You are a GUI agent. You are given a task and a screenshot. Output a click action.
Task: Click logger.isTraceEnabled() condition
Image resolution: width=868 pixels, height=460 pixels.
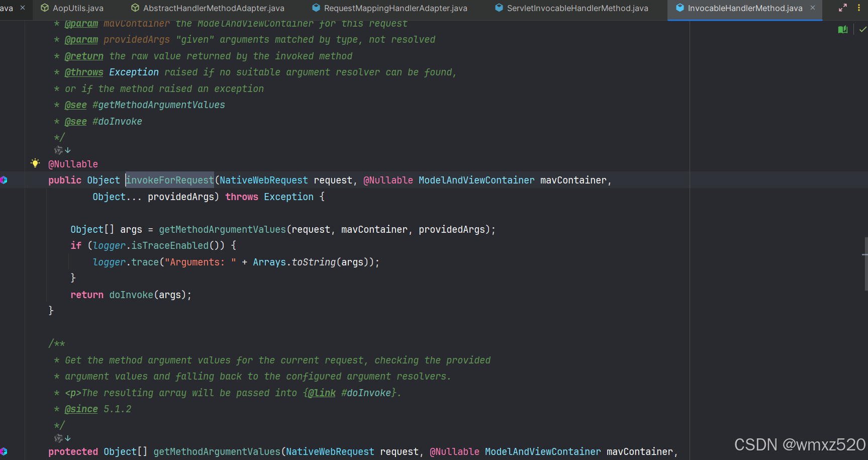click(x=159, y=246)
